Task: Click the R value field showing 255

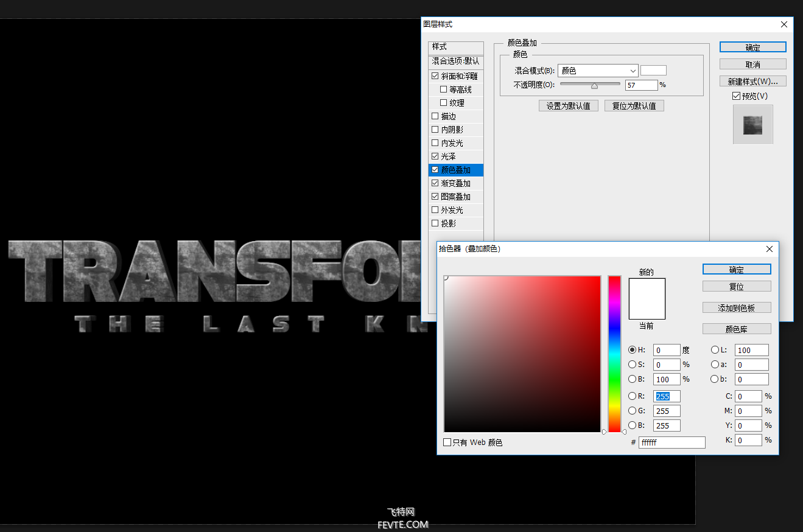Action: click(667, 396)
